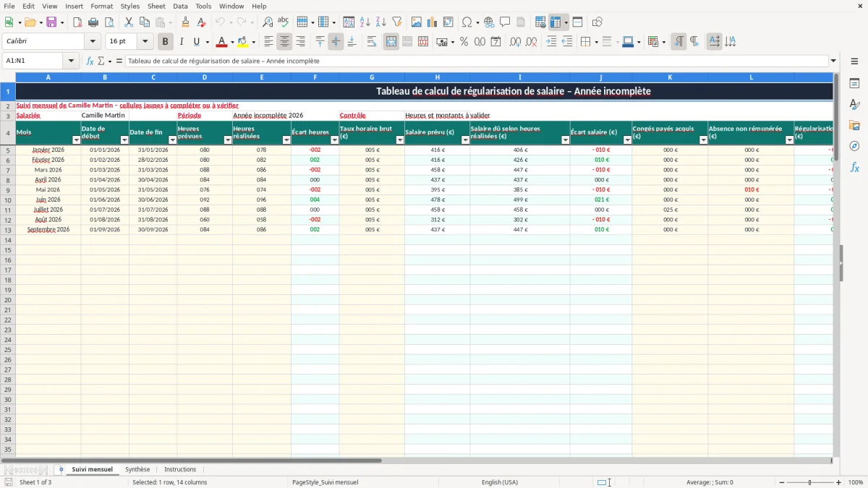Switch to the Instructions sheet tab

click(180, 469)
